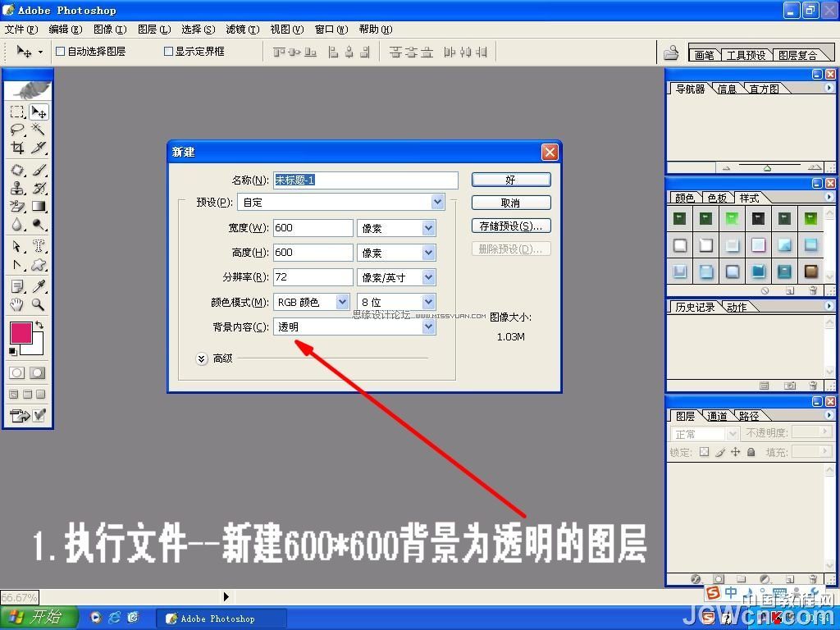Select the Notes tool
Screen dimensions: 840x630
(x=17, y=286)
